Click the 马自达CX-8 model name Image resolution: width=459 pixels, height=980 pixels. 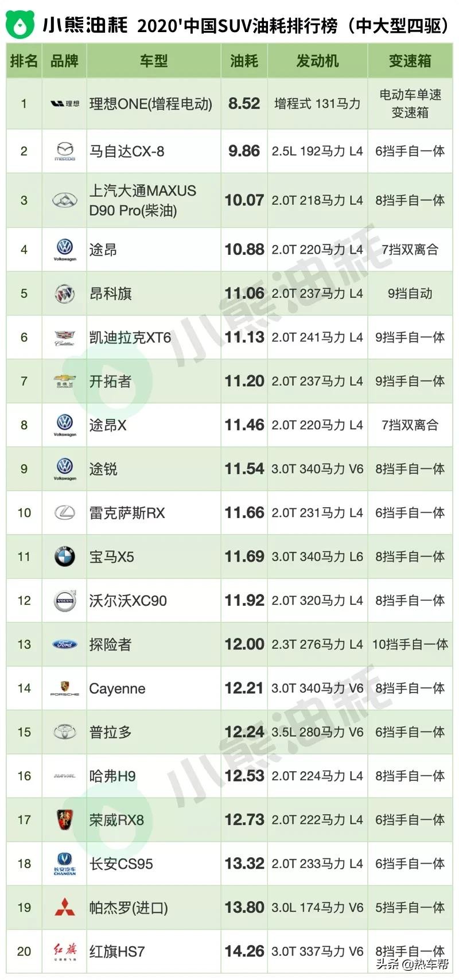click(x=127, y=151)
